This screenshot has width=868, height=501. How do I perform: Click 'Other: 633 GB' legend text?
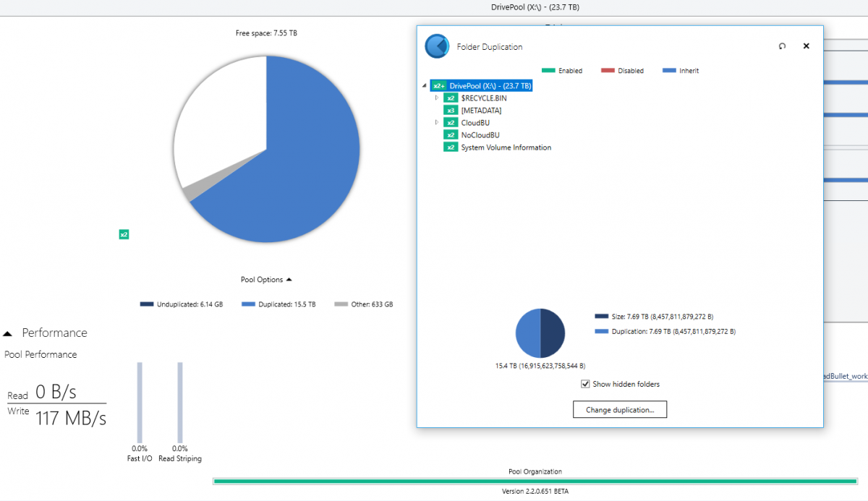tap(372, 304)
